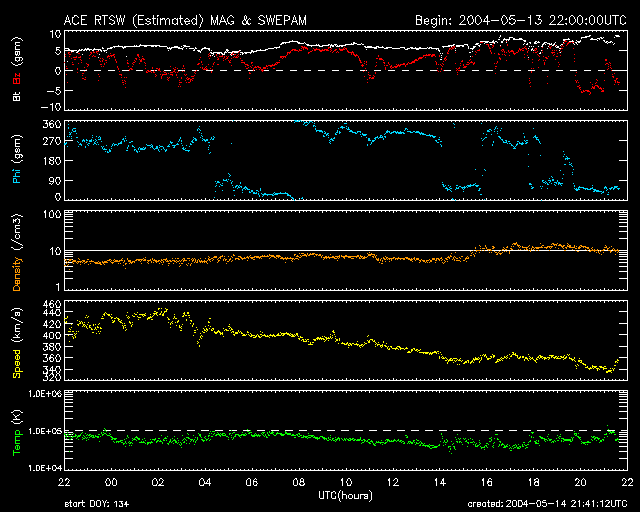Click the 12 hour tick label
The height and width of the screenshot is (512, 640).
[x=393, y=483]
